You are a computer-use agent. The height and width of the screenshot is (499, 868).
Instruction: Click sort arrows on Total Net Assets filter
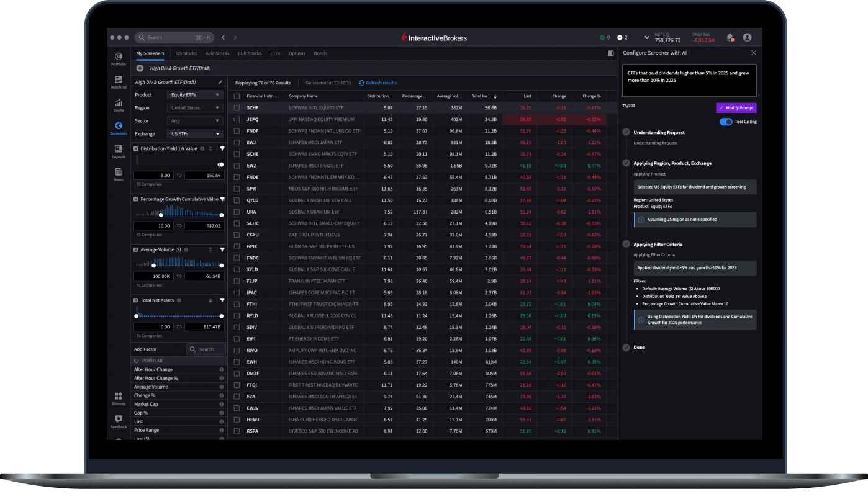pos(210,300)
